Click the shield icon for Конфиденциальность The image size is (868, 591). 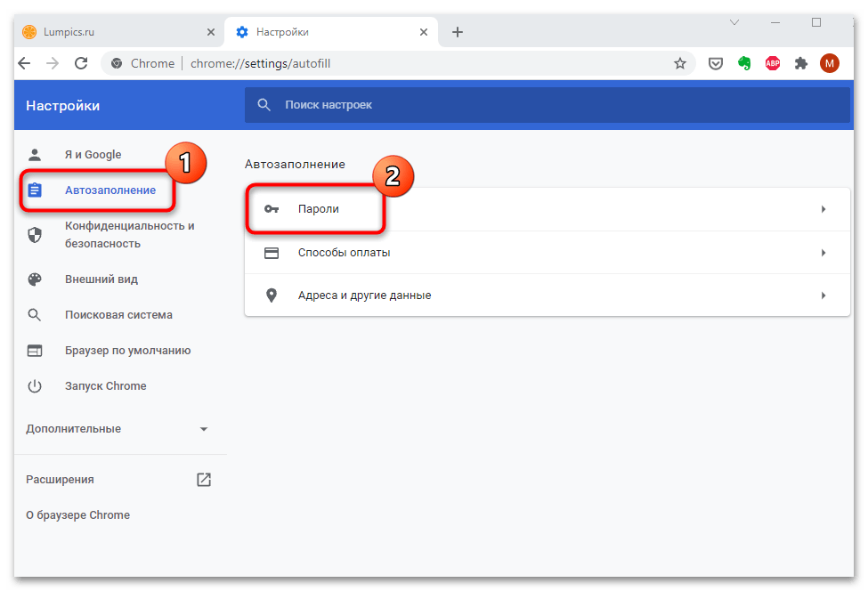pos(35,235)
